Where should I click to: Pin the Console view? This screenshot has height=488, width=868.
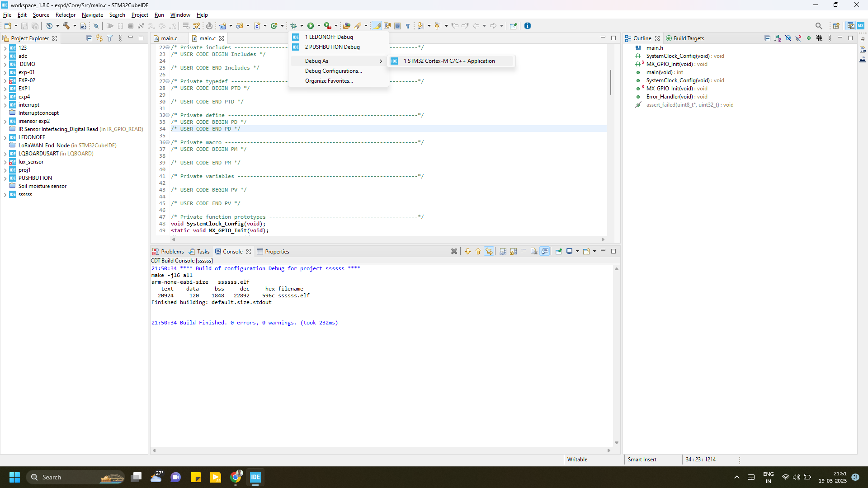[559, 251]
